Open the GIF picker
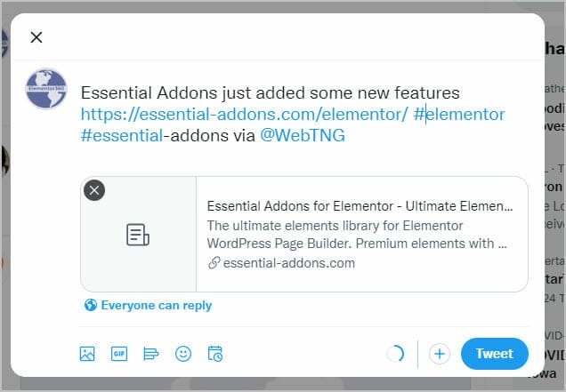Image resolution: width=566 pixels, height=392 pixels. 119,354
